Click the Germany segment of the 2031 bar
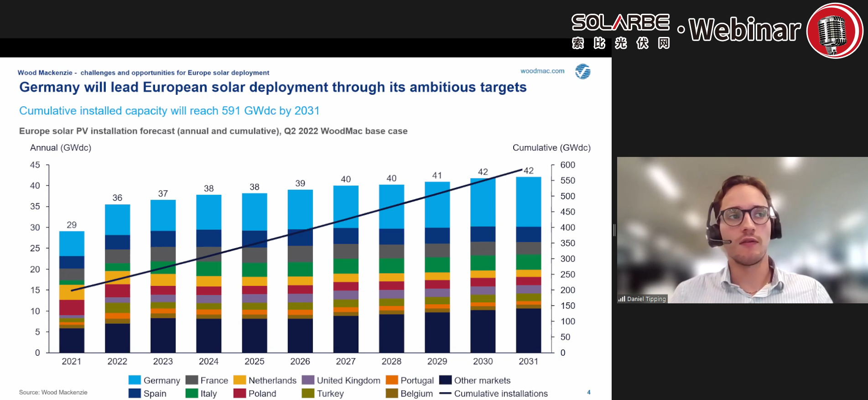868x400 pixels. point(528,202)
